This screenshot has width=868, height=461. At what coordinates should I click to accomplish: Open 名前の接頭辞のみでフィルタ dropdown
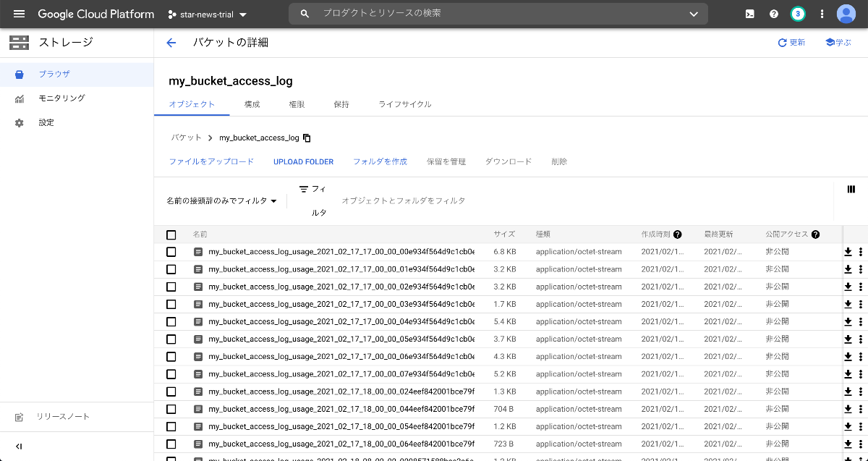pyautogui.click(x=222, y=200)
